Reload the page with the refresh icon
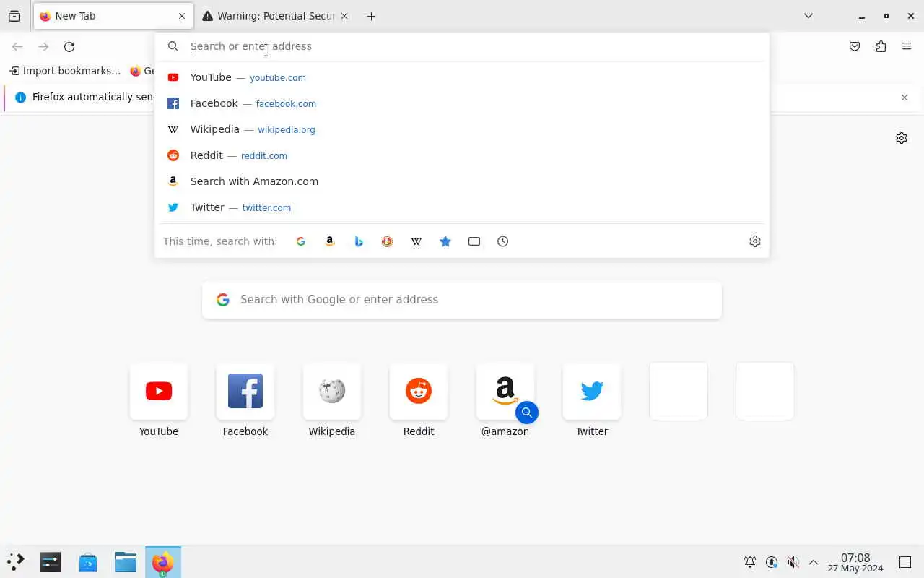This screenshot has height=578, width=924. 69,46
